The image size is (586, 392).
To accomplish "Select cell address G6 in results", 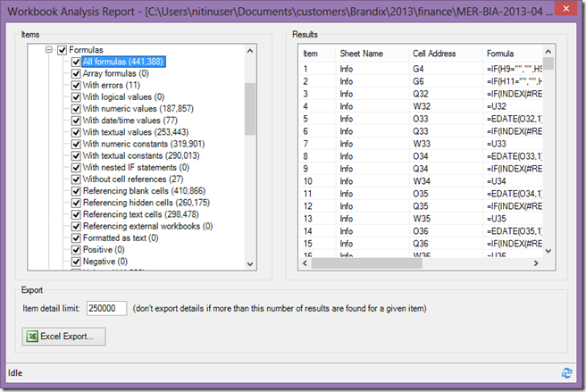I will [418, 81].
